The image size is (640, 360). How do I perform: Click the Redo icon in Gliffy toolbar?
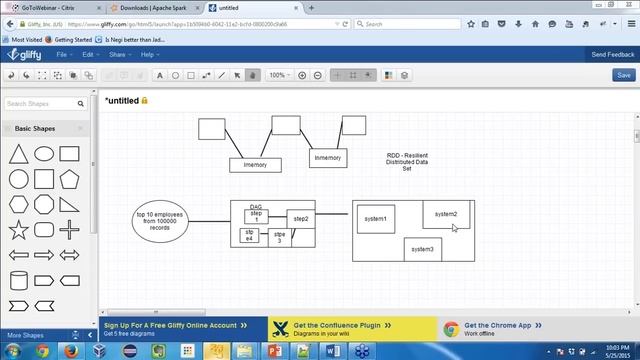click(27, 76)
